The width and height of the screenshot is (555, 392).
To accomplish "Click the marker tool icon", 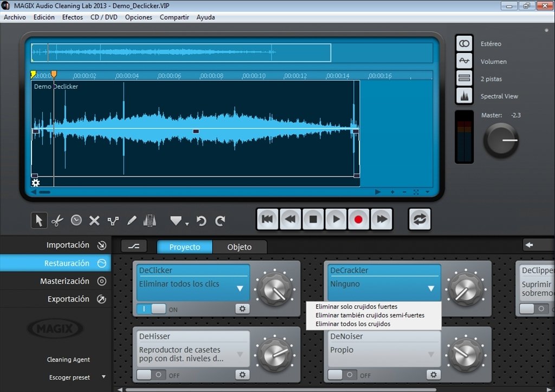I will click(176, 221).
